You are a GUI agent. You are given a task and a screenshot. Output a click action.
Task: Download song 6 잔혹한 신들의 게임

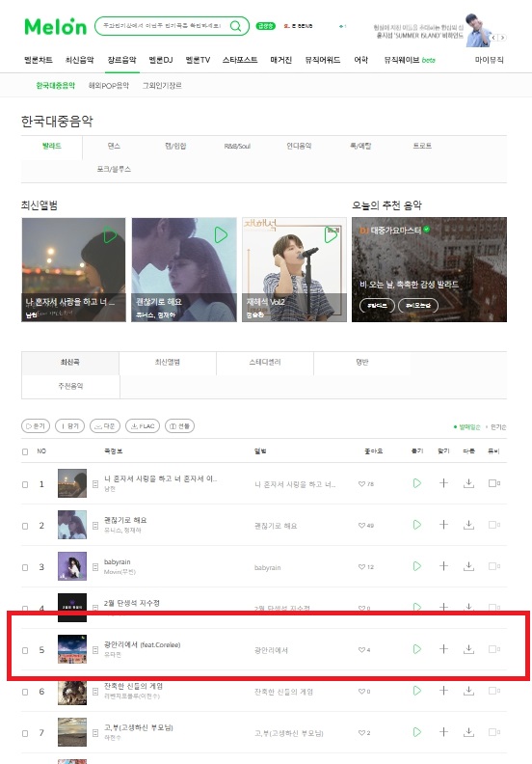click(x=468, y=691)
